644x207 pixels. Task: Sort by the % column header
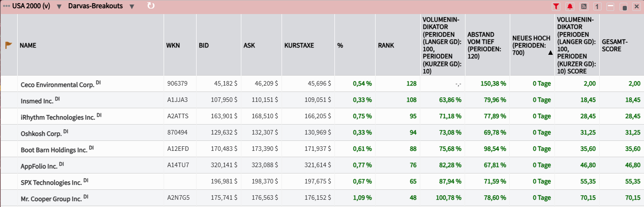(340, 45)
